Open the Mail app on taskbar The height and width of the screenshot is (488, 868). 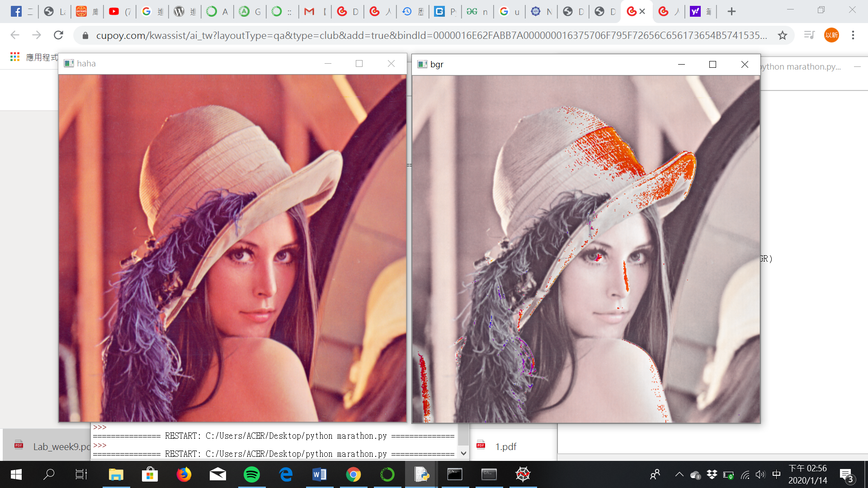(217, 474)
